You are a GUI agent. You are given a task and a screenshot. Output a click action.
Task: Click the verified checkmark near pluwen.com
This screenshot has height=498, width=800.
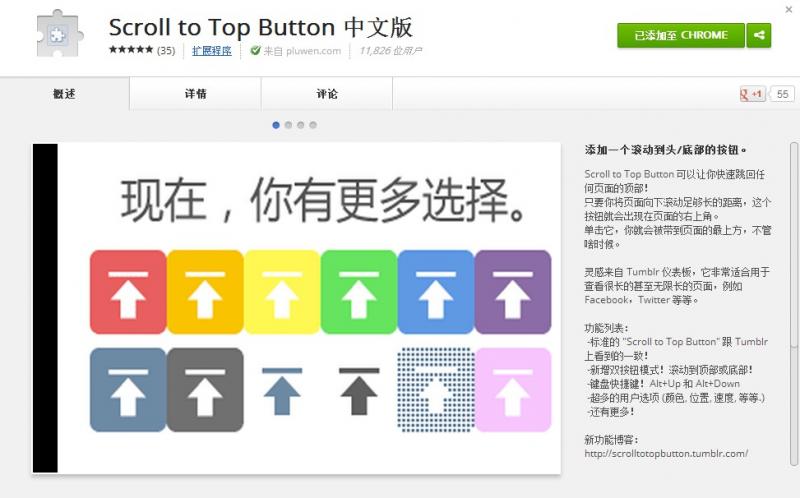click(x=255, y=50)
